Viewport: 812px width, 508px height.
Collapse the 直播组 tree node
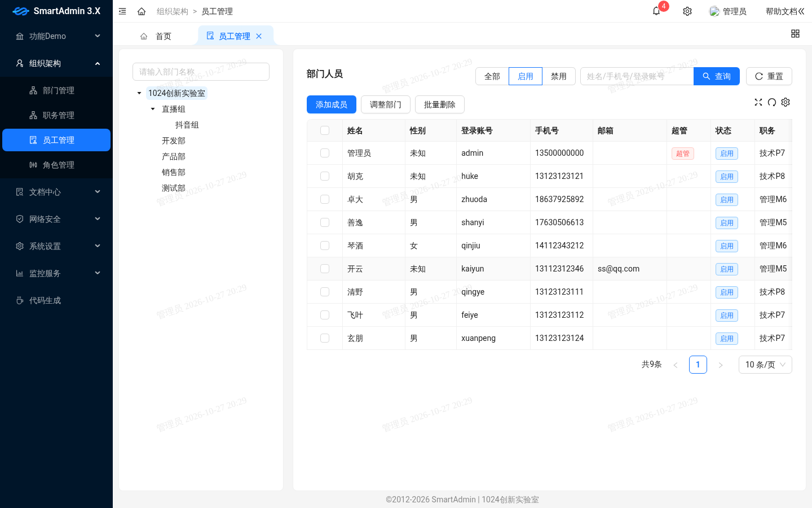coord(153,109)
